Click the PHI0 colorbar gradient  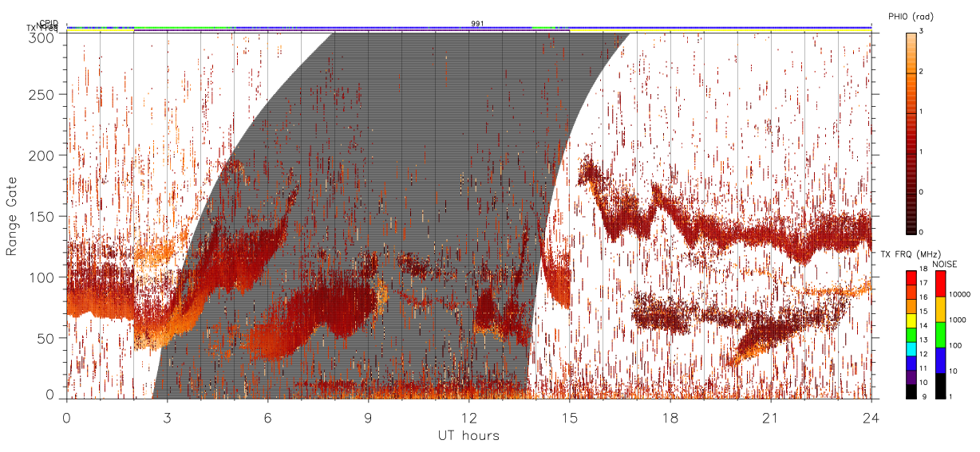(x=911, y=133)
